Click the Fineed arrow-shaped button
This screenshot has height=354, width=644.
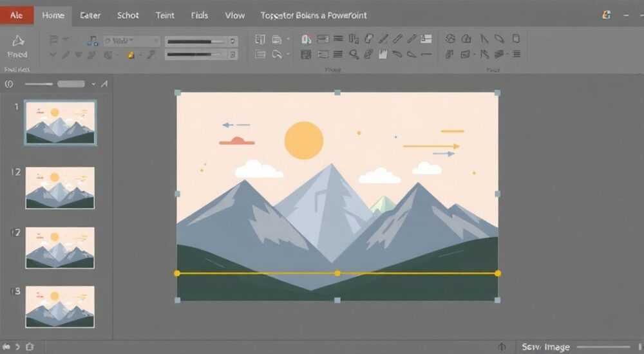17,47
